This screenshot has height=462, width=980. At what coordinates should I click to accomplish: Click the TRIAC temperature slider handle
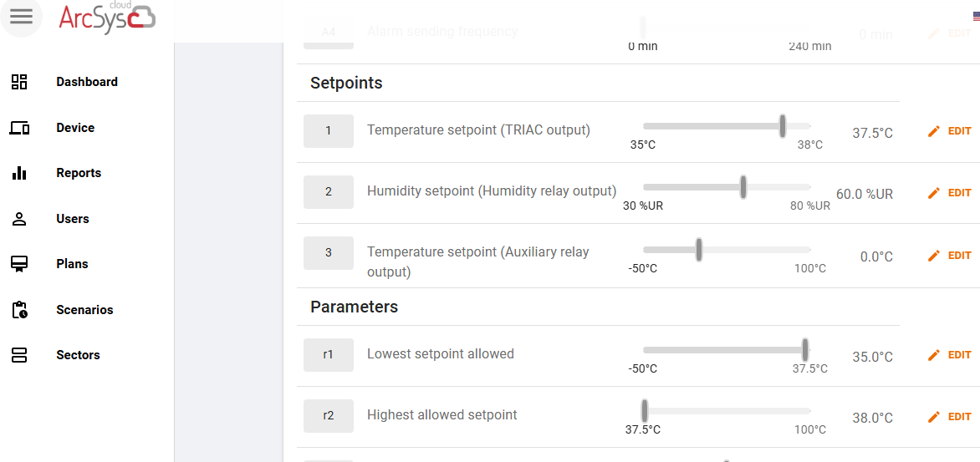(x=783, y=126)
